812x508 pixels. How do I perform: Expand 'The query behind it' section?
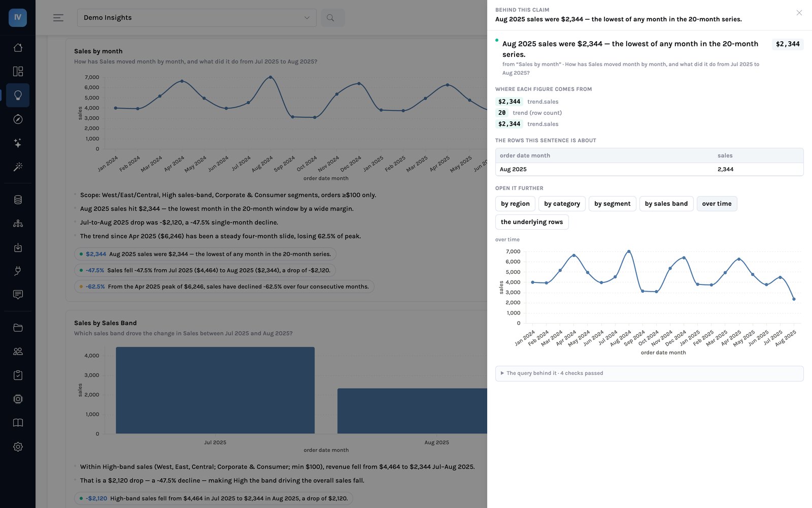click(x=649, y=373)
